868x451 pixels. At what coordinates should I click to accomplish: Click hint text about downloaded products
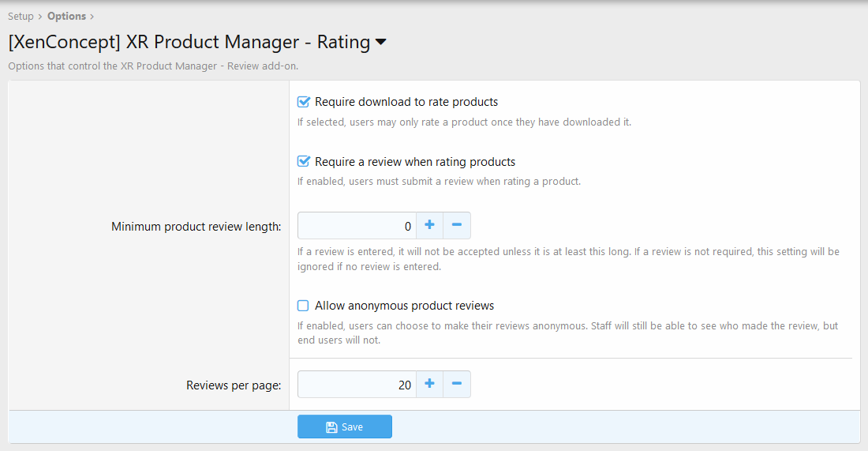[464, 122]
